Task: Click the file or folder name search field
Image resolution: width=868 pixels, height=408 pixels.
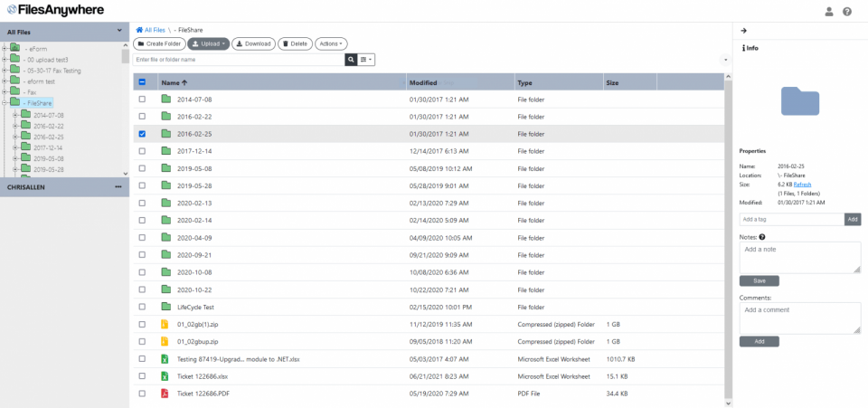Action: 238,60
